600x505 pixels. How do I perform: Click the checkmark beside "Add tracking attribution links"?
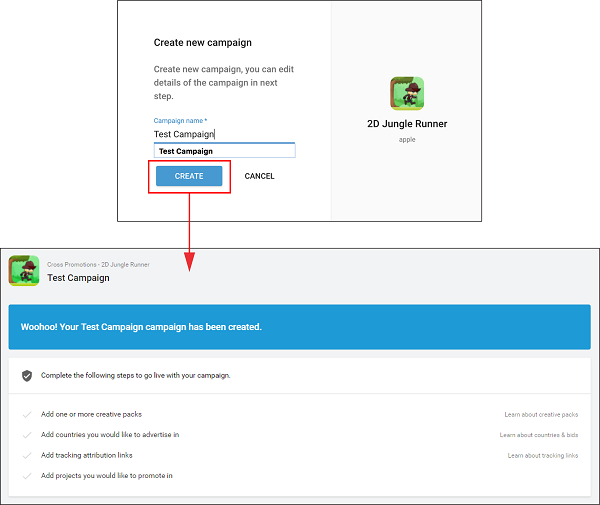click(x=27, y=455)
